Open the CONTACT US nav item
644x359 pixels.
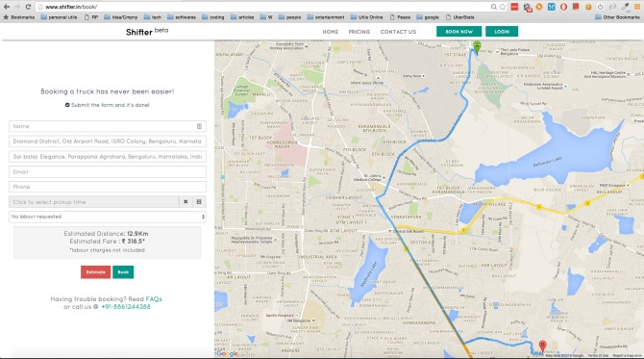click(398, 32)
